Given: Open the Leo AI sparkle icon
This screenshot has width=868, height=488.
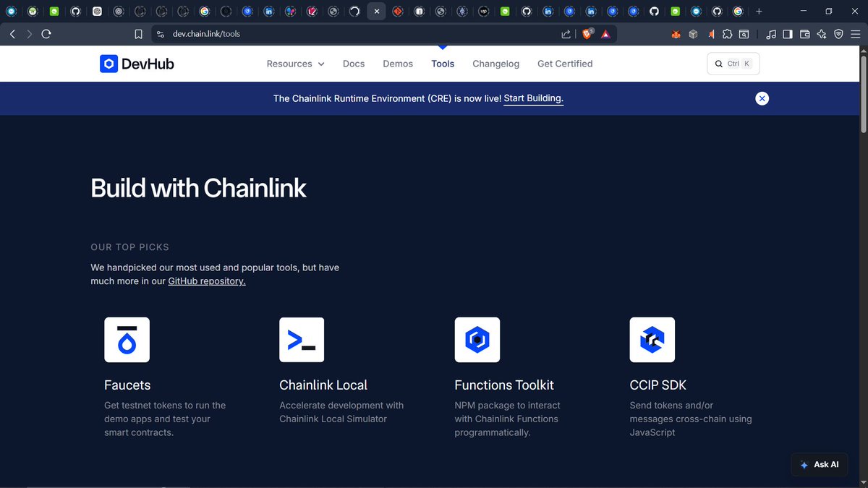Looking at the screenshot, I should click(x=822, y=34).
